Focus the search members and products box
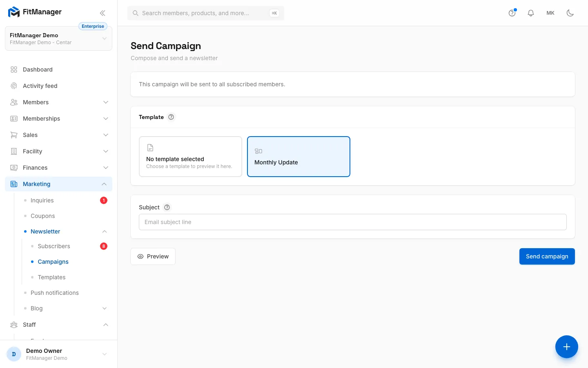The height and width of the screenshot is (368, 588). (x=206, y=13)
